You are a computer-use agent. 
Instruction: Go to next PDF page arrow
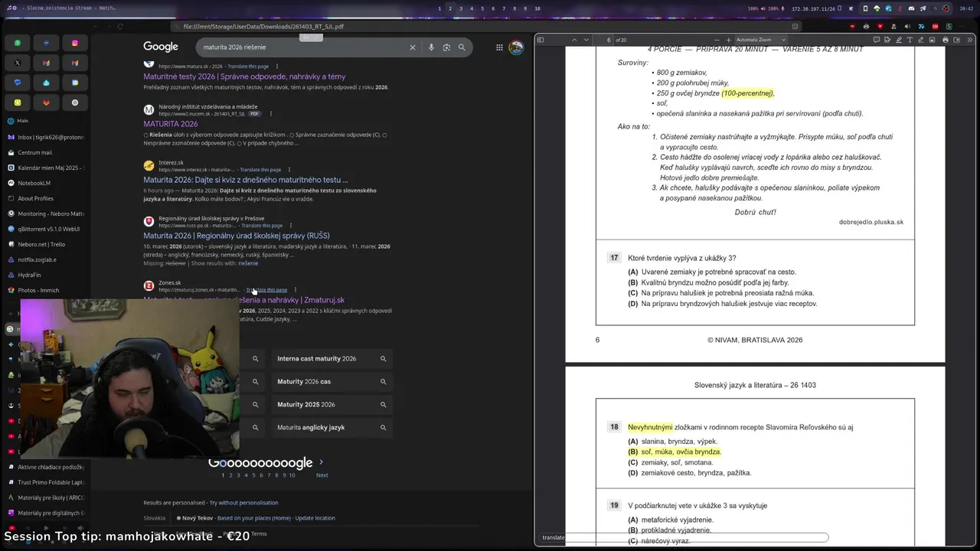586,40
